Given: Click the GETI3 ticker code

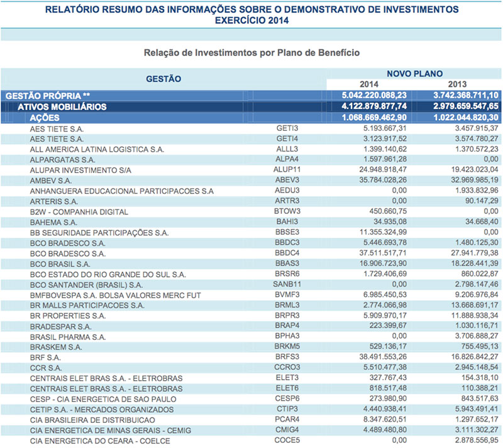Looking at the screenshot, I should click(x=286, y=128).
